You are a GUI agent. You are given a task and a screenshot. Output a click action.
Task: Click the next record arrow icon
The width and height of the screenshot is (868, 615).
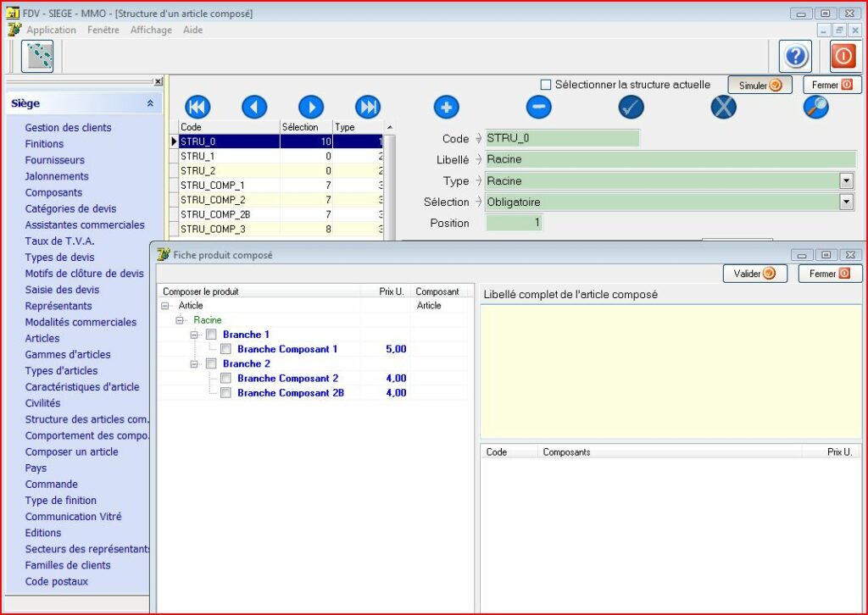311,107
